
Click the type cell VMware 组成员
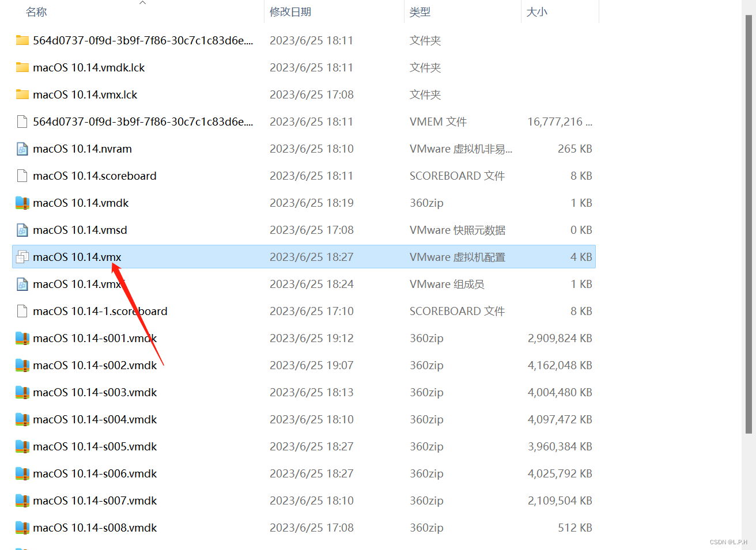[447, 284]
